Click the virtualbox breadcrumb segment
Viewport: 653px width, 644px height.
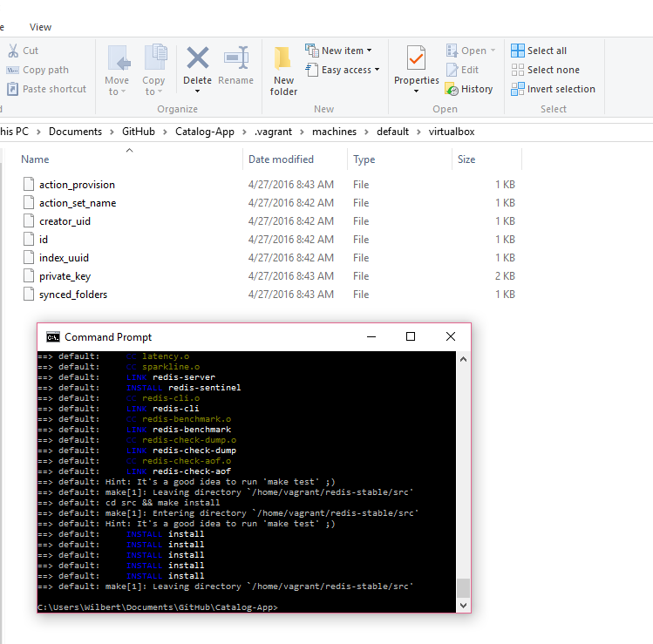tap(452, 132)
